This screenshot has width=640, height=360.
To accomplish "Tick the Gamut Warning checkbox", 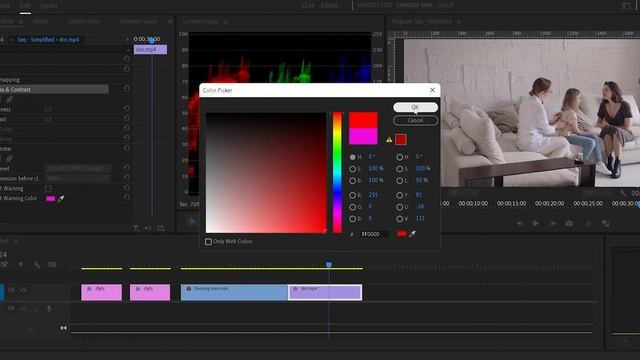I will click(x=48, y=188).
